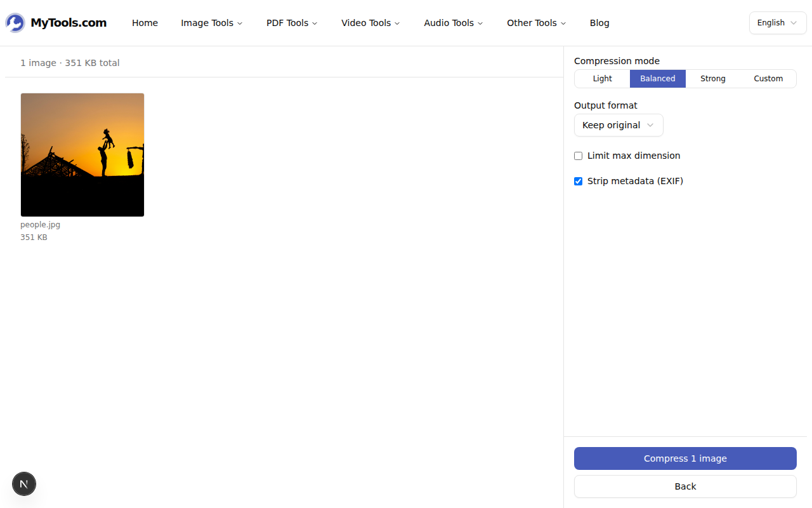Open the Image Tools dropdown menu

[x=211, y=23]
